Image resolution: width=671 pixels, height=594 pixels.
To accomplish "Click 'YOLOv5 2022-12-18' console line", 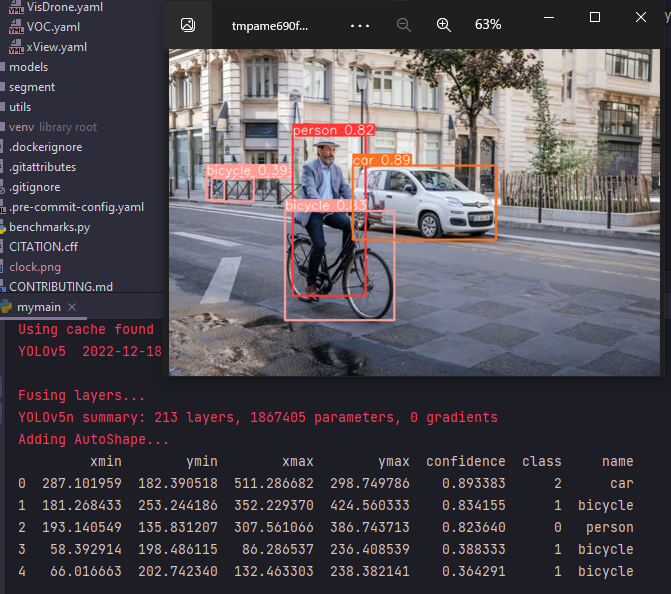I will coord(90,351).
